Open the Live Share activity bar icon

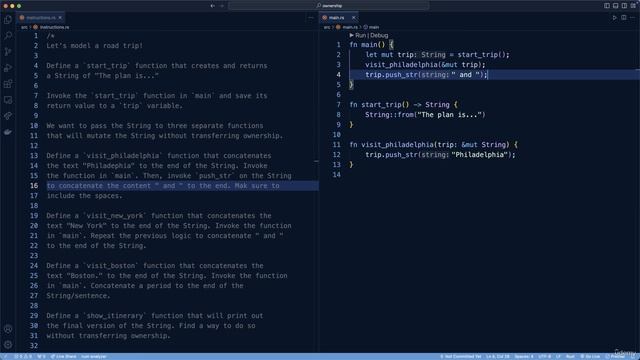tap(8, 116)
